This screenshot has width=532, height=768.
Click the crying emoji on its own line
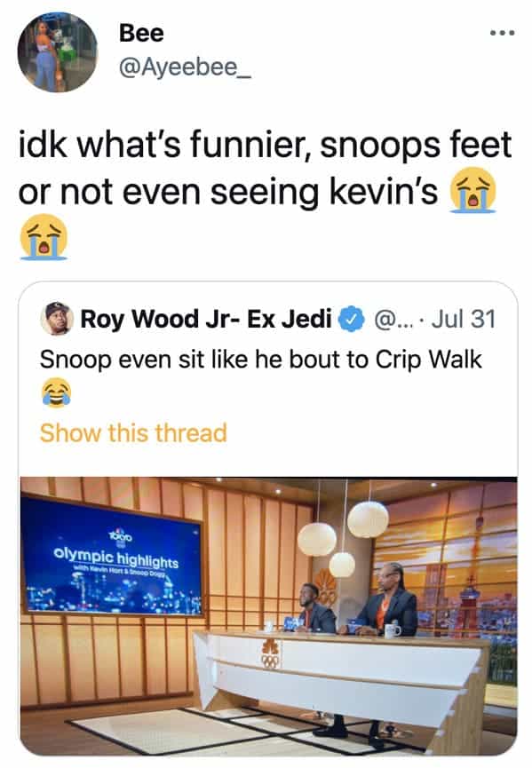[44, 237]
